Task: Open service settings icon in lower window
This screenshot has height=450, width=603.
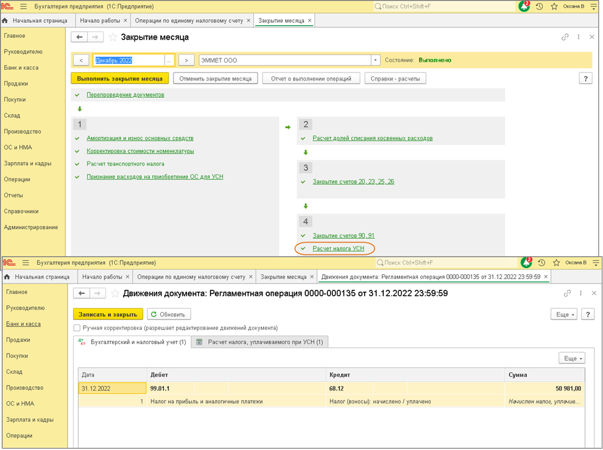Action: [596, 263]
